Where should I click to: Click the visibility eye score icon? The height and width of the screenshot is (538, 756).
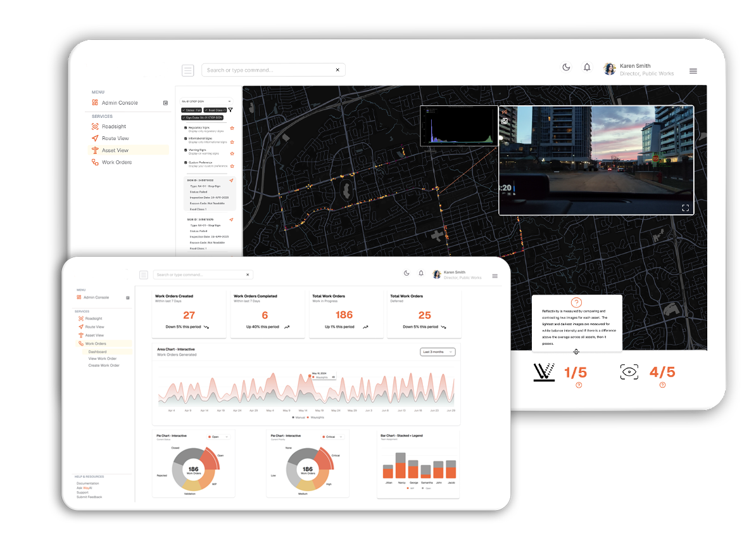click(629, 372)
